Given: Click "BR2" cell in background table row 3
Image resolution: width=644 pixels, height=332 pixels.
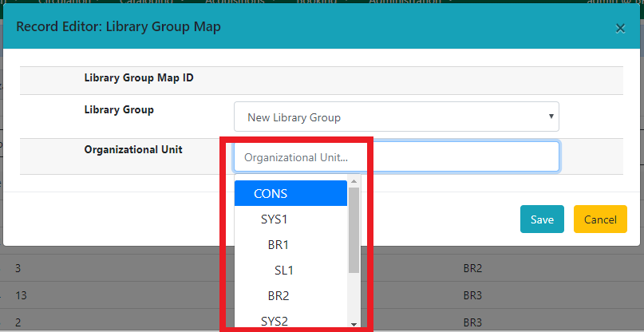Looking at the screenshot, I should [472, 269].
